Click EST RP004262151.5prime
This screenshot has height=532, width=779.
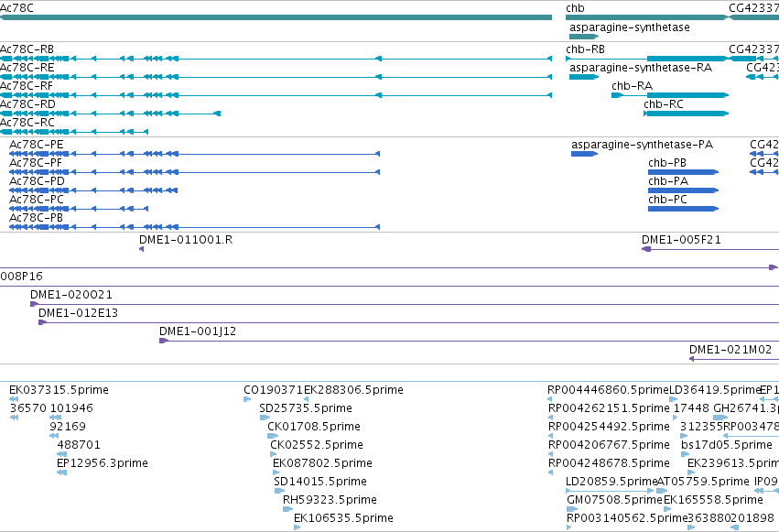[x=550, y=418]
